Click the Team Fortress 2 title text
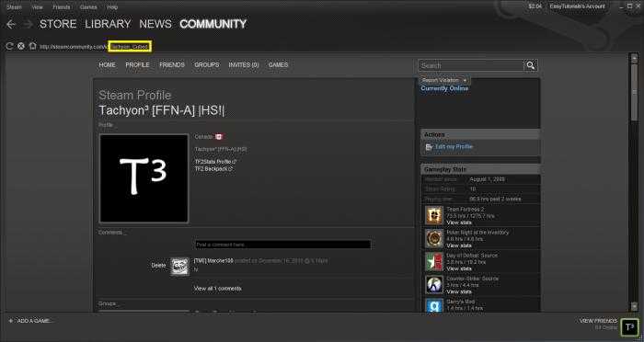This screenshot has width=644, height=342. (466, 210)
